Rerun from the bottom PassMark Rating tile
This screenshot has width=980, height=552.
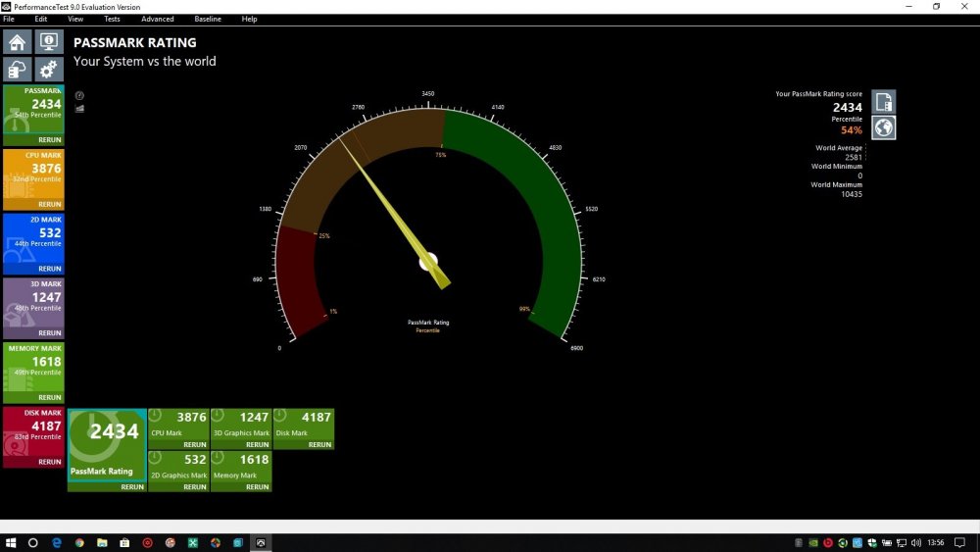click(x=132, y=487)
